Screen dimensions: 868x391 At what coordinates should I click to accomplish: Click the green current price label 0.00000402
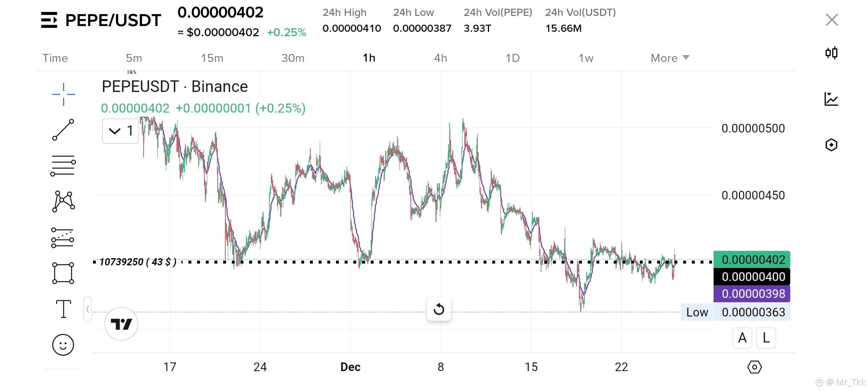coord(752,260)
